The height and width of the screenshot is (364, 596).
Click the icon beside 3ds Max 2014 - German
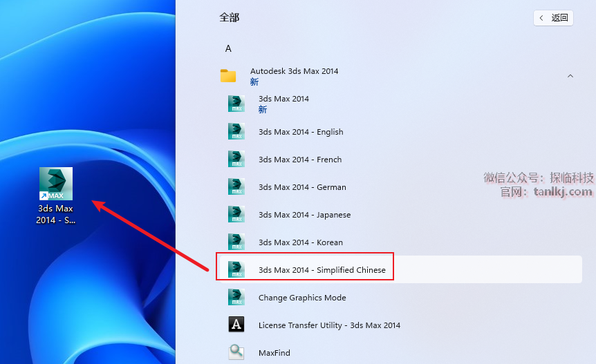pos(236,186)
